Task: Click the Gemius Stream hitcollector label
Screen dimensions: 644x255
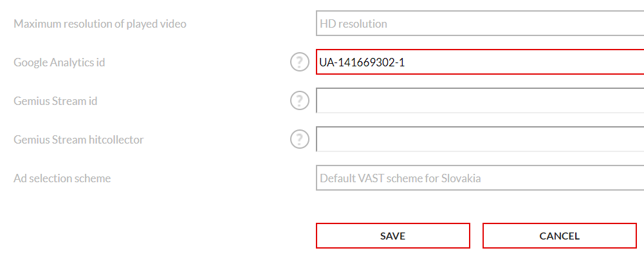Action: (78, 140)
